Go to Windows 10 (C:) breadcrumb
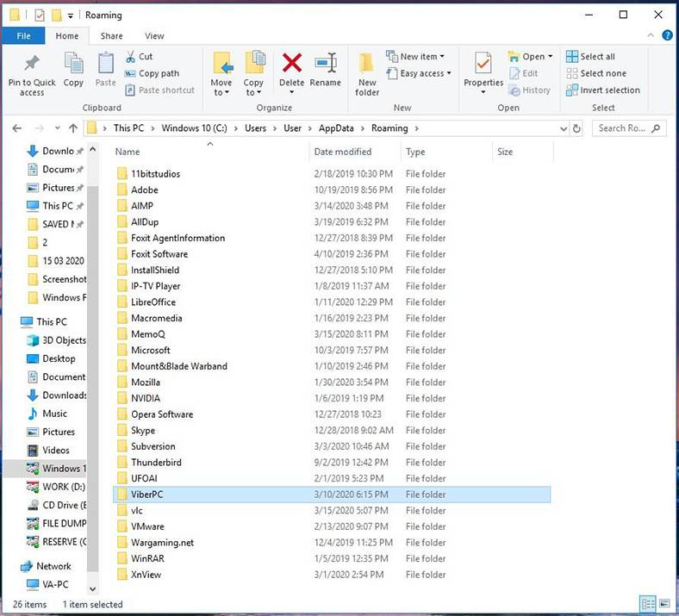This screenshot has height=616, width=679. tap(194, 128)
